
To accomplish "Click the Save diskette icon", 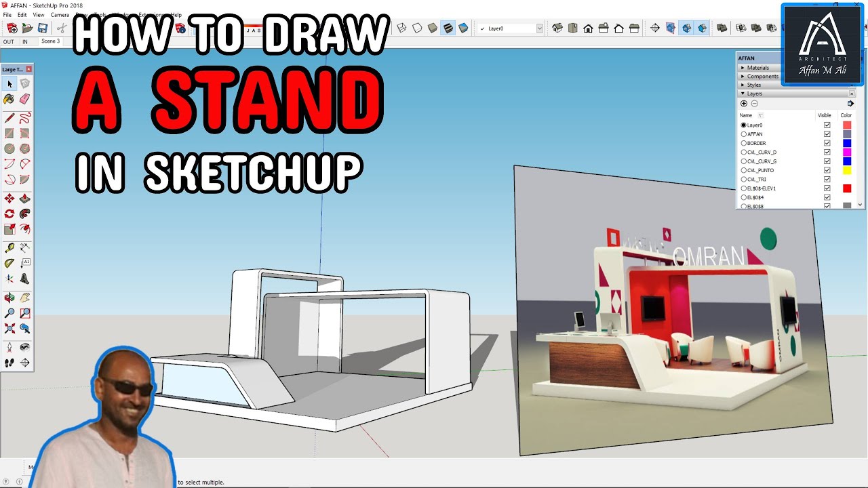I will tap(43, 28).
